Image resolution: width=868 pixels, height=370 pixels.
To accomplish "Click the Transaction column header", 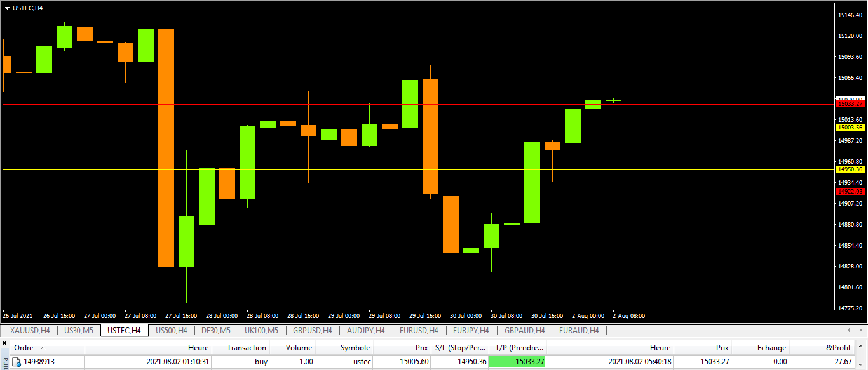I will pyautogui.click(x=247, y=348).
